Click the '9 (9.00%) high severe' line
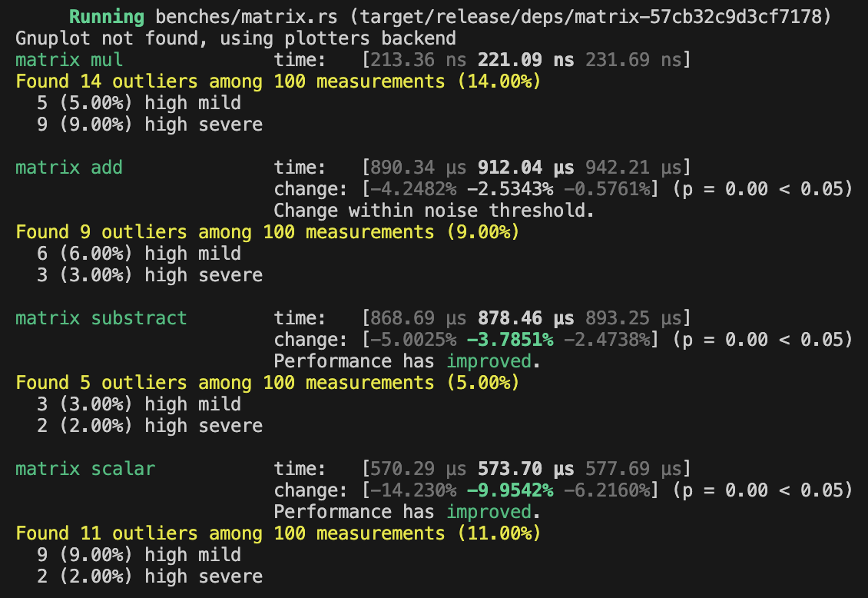Screen dimensions: 868x598 150,124
